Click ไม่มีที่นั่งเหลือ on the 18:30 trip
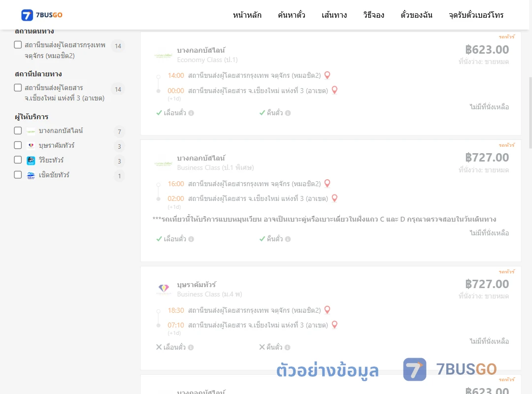Viewport: 532px width, 394px height. (489, 341)
